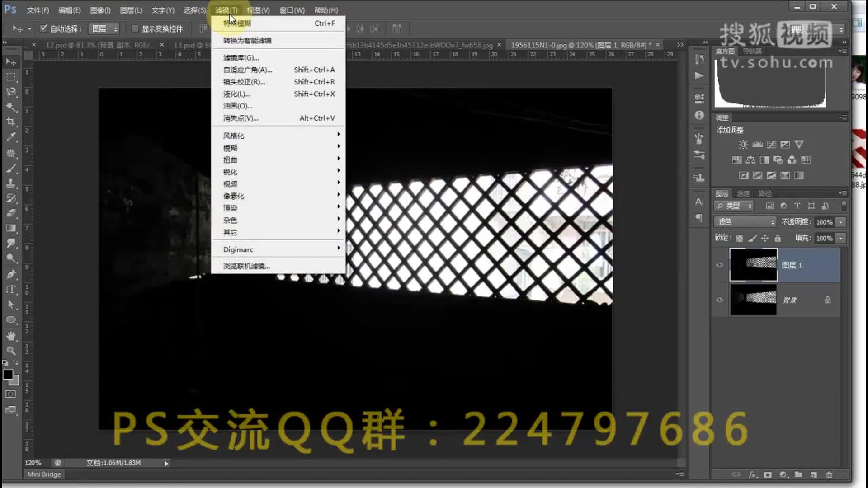Uncheck the Auto-Select checkbox

coord(43,28)
